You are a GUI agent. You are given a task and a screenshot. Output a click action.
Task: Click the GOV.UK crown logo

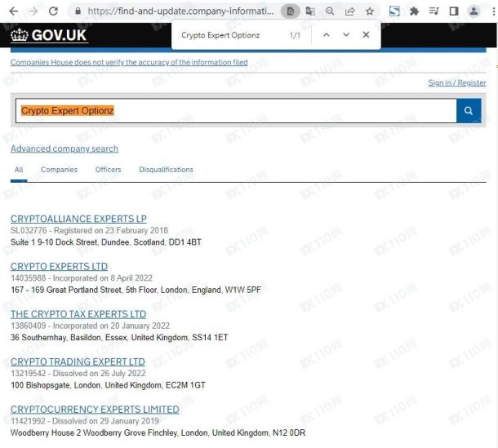[49, 35]
